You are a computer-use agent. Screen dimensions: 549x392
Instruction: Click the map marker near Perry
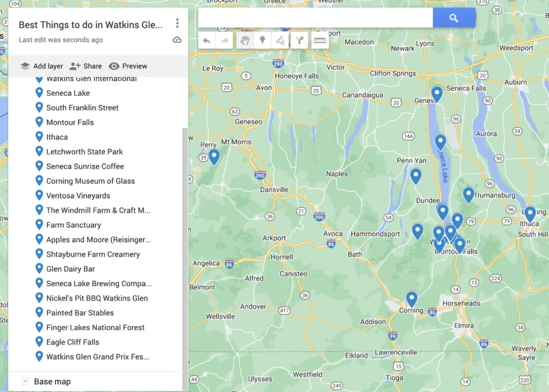coord(214,156)
